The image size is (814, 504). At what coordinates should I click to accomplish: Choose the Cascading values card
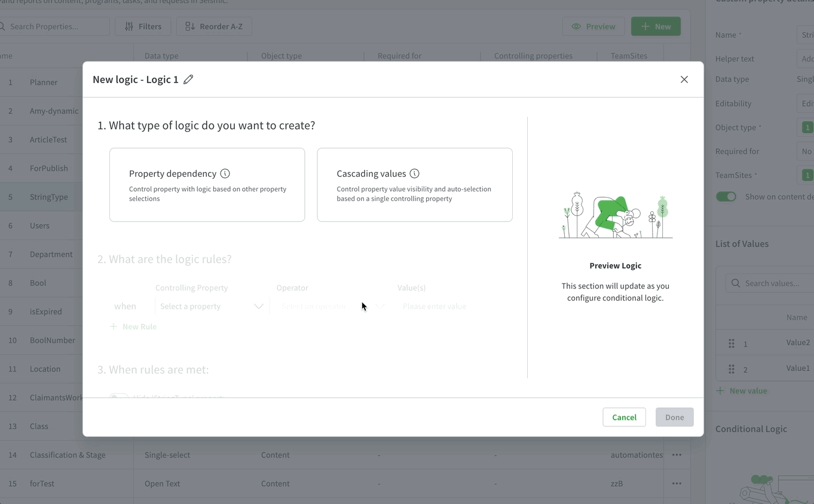(414, 185)
